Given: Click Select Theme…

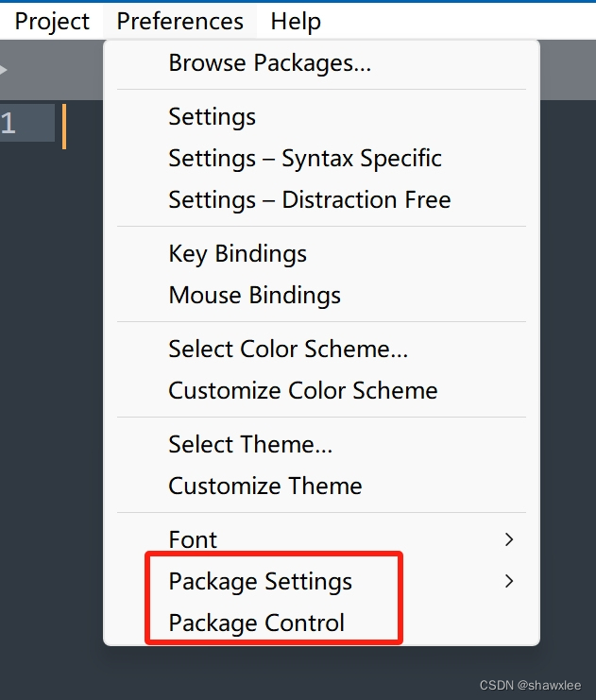Looking at the screenshot, I should pyautogui.click(x=321, y=444).
